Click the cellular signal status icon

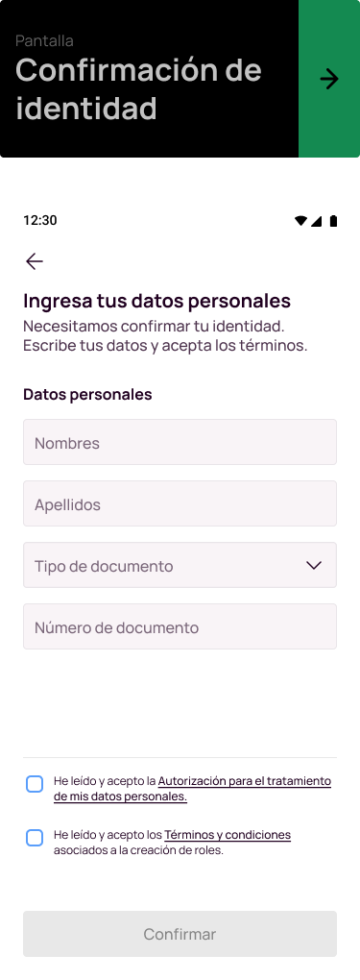[316, 221]
